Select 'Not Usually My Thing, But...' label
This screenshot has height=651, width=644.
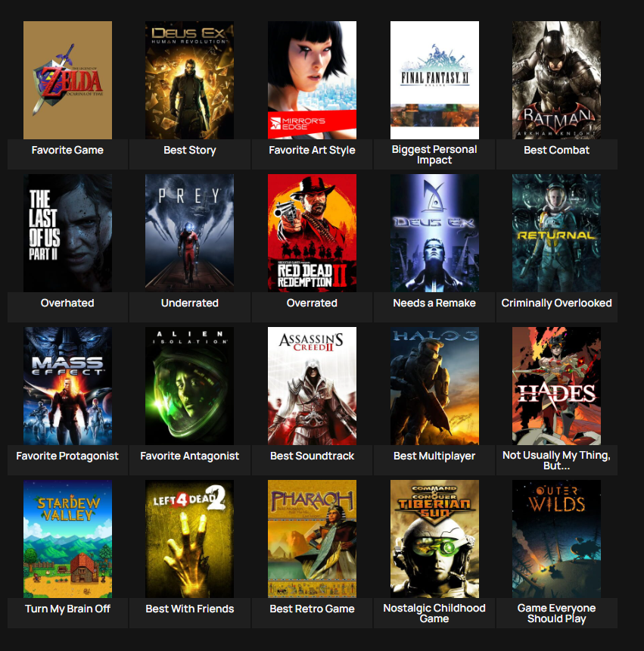pyautogui.click(x=556, y=460)
